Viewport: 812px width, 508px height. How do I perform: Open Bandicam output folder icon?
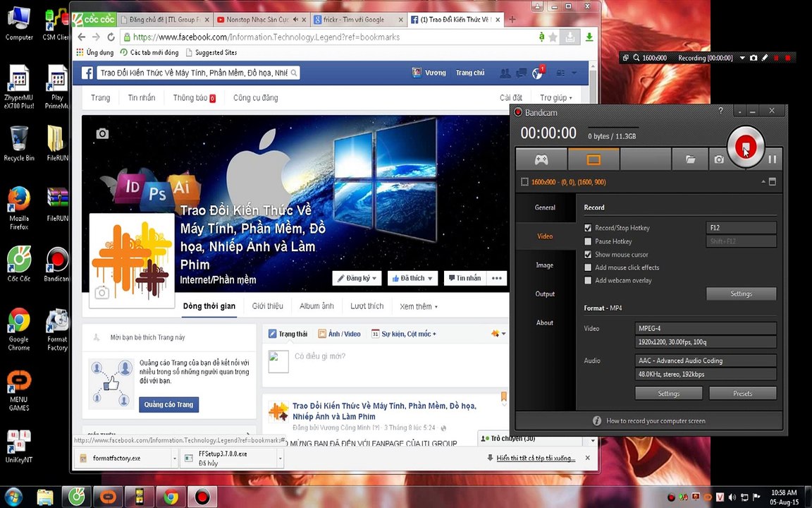[x=690, y=159]
